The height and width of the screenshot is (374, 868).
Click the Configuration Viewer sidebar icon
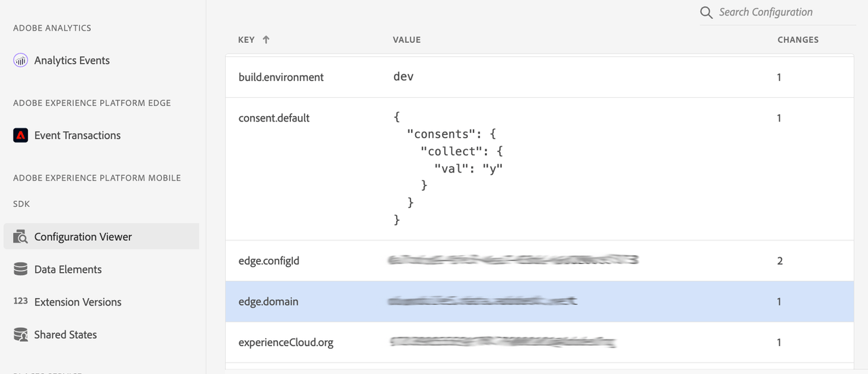[20, 237]
